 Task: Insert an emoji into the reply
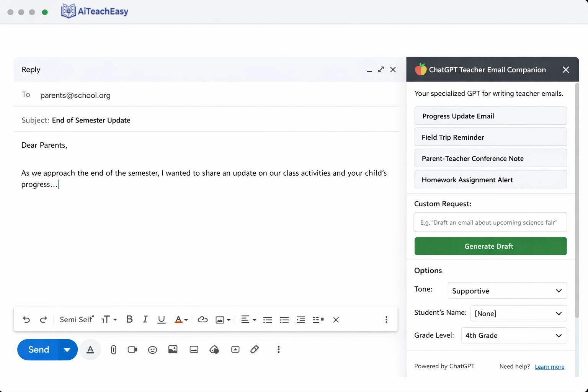(x=152, y=350)
